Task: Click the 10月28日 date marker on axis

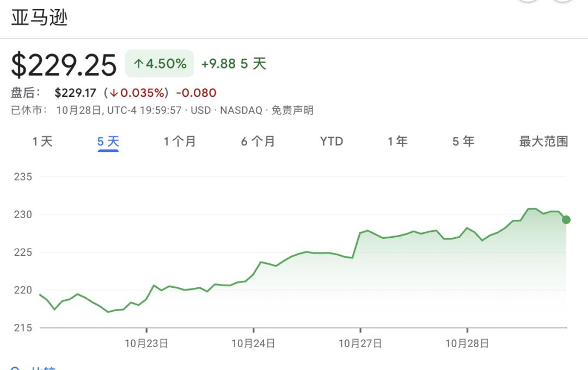Action: [467, 343]
